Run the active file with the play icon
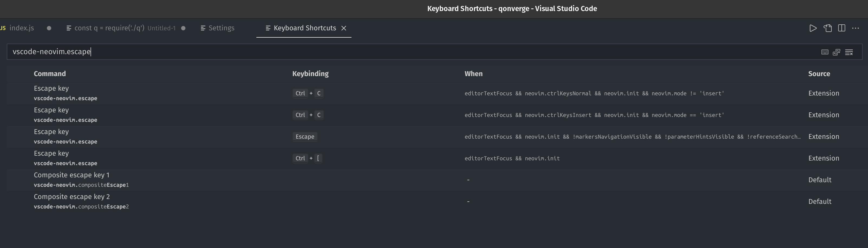 click(x=813, y=28)
